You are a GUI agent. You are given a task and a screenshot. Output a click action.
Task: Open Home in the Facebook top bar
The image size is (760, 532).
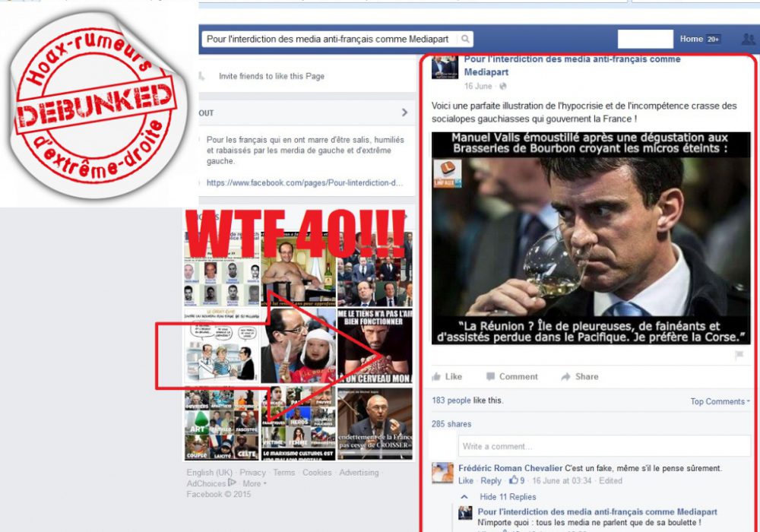pos(691,40)
